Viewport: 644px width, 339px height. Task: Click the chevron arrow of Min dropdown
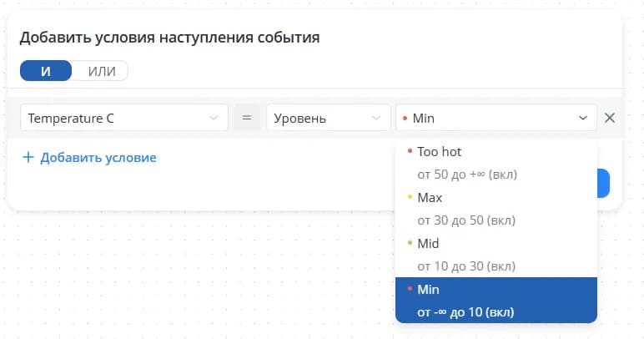[x=583, y=119]
